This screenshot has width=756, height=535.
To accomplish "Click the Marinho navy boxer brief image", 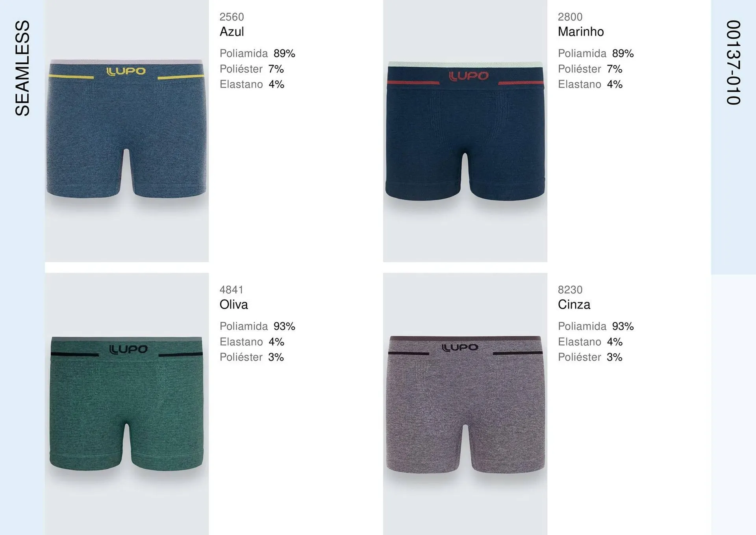I will point(465,131).
